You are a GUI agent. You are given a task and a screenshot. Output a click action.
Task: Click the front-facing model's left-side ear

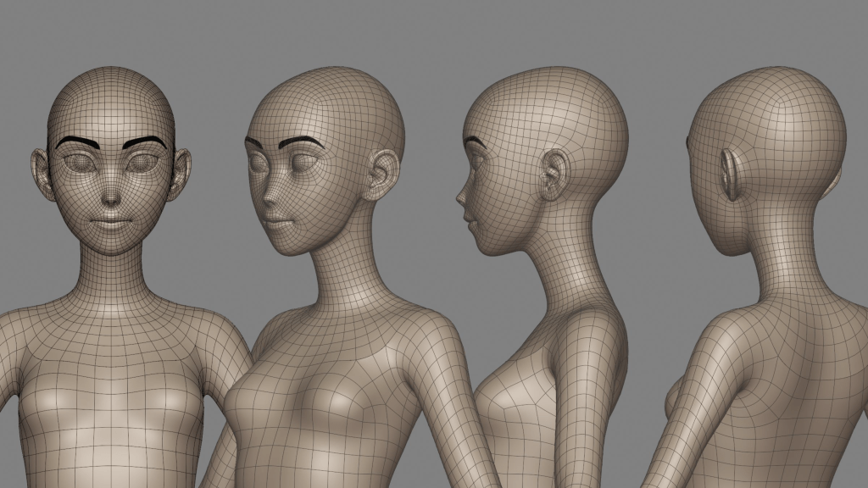(x=42, y=174)
